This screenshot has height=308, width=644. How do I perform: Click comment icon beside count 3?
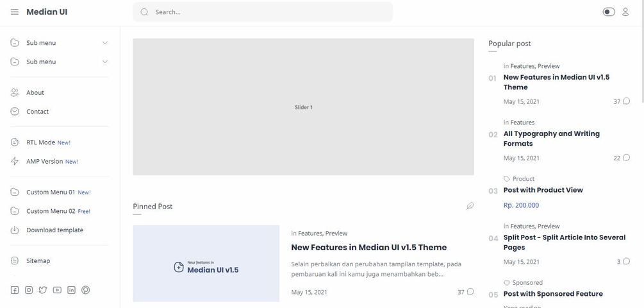click(x=626, y=261)
